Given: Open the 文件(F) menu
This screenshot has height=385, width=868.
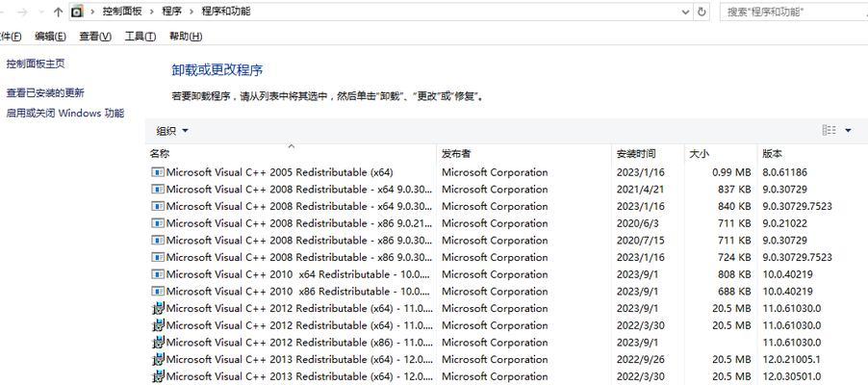Looking at the screenshot, I should click(x=10, y=37).
